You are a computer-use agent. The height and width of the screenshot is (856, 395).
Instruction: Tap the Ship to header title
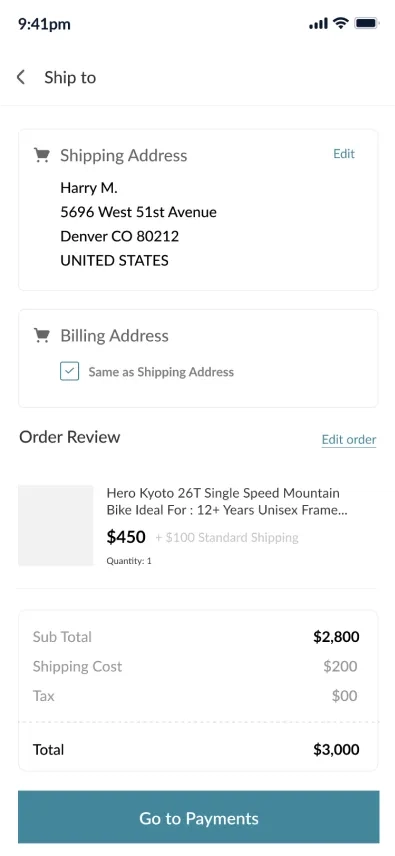point(70,78)
